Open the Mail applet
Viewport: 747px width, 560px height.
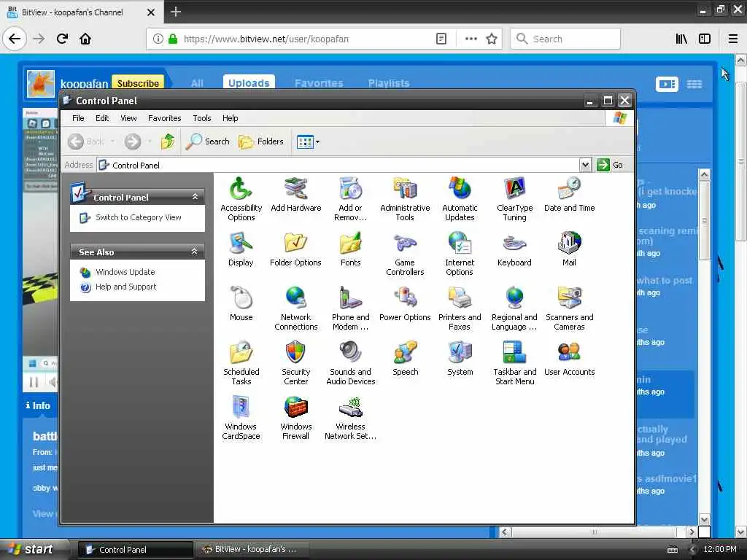point(569,249)
